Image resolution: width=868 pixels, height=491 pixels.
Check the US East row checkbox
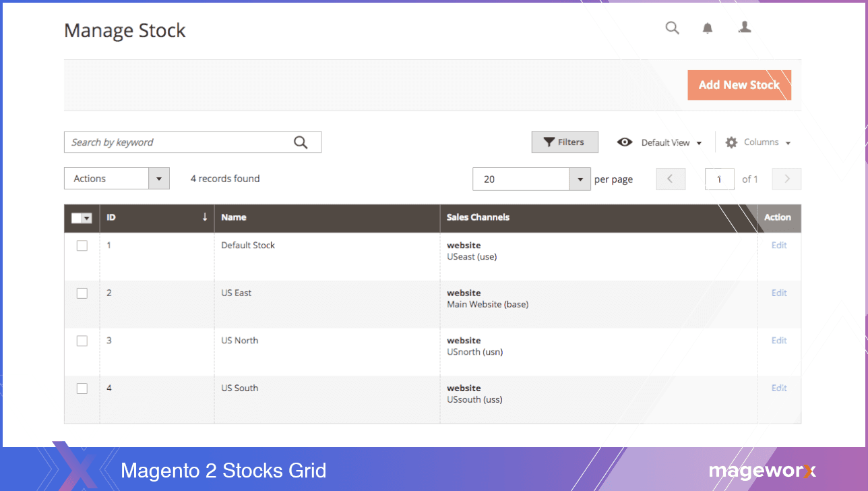pos(82,293)
